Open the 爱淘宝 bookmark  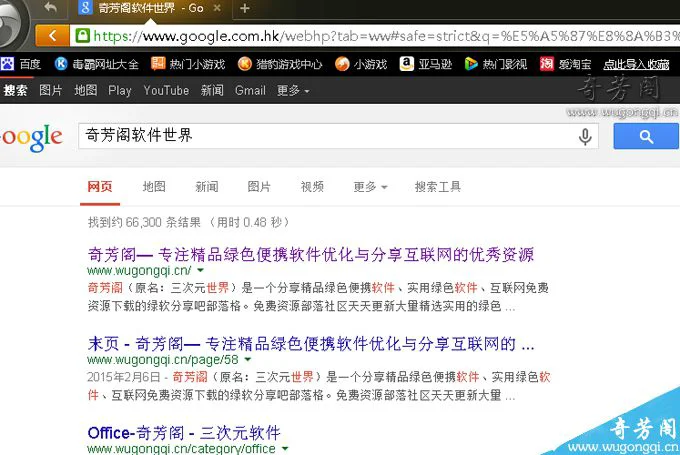coord(565,64)
